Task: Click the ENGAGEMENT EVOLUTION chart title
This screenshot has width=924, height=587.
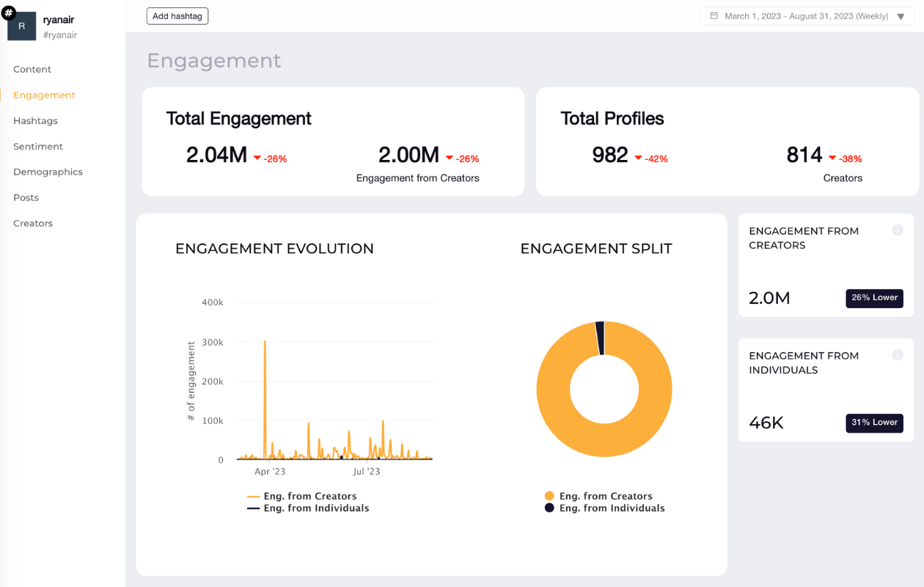Action: pyautogui.click(x=275, y=249)
